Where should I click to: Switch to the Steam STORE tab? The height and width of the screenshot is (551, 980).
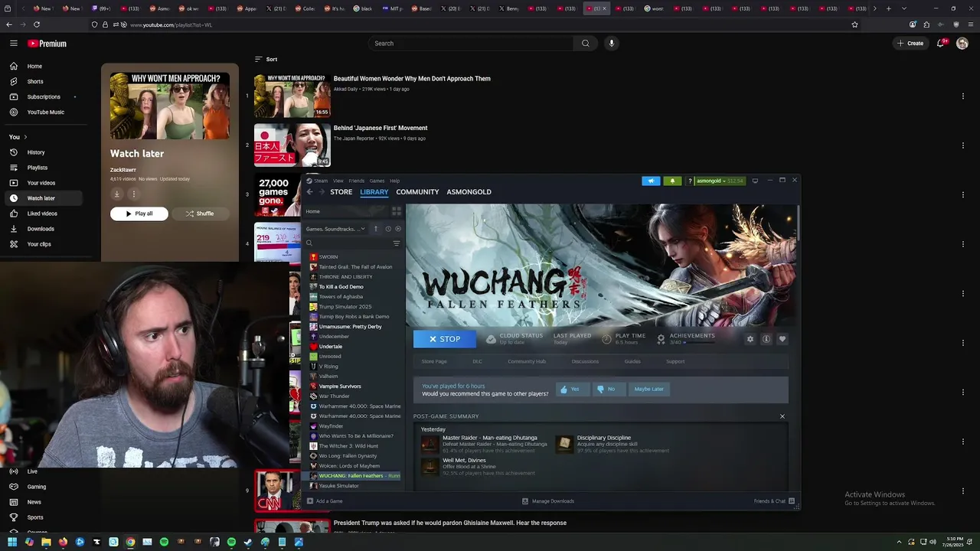(341, 192)
